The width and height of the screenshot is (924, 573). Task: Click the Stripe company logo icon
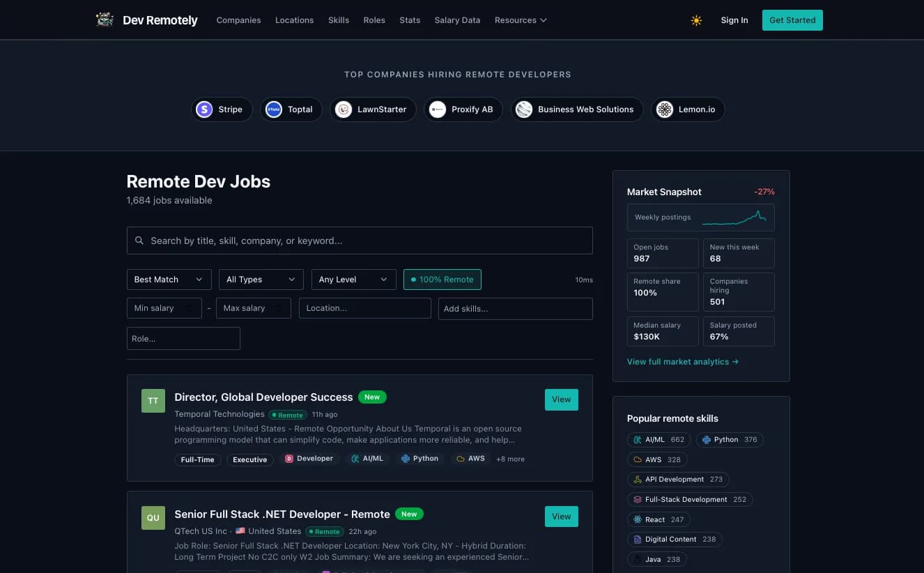point(204,109)
